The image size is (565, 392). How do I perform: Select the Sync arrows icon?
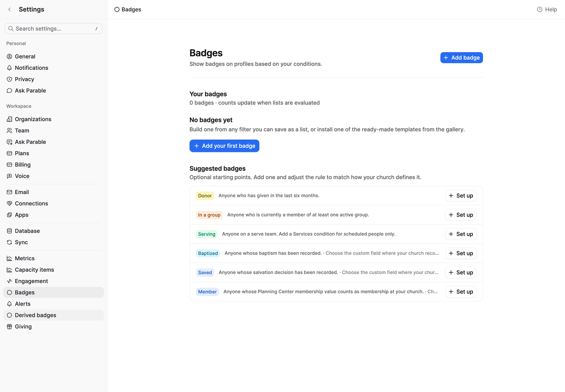point(9,242)
